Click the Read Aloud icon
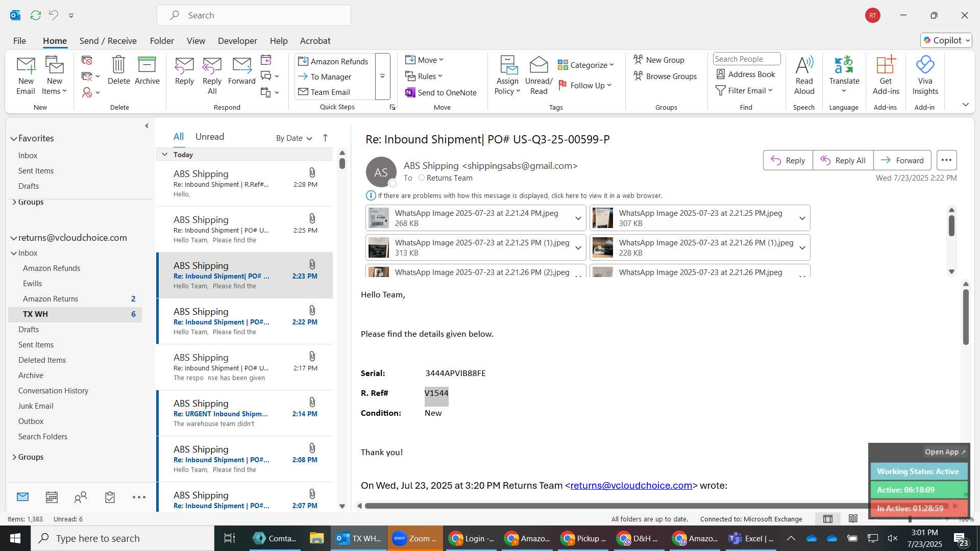Viewport: 980px width, 551px height. (x=804, y=65)
